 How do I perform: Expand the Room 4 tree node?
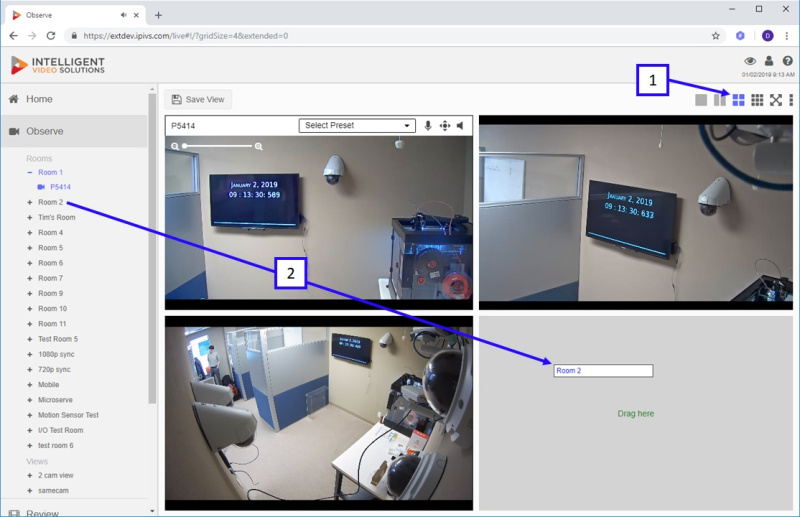pyautogui.click(x=30, y=233)
